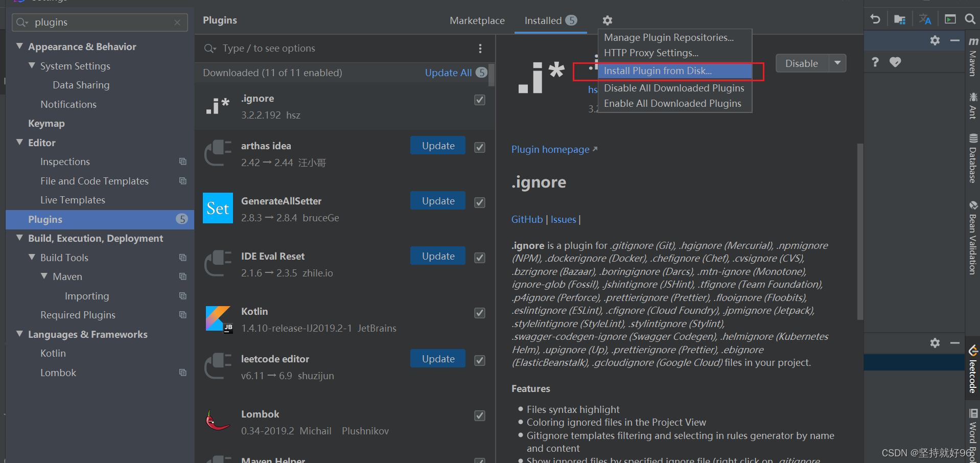Click the translate icon in toolbar

[925, 19]
